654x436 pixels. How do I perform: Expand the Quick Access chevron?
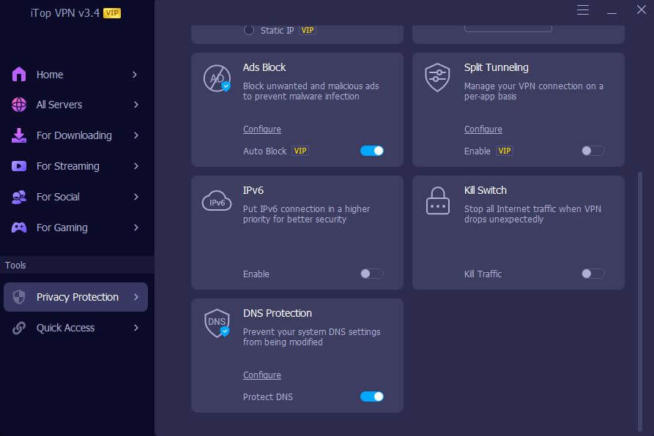(x=136, y=328)
